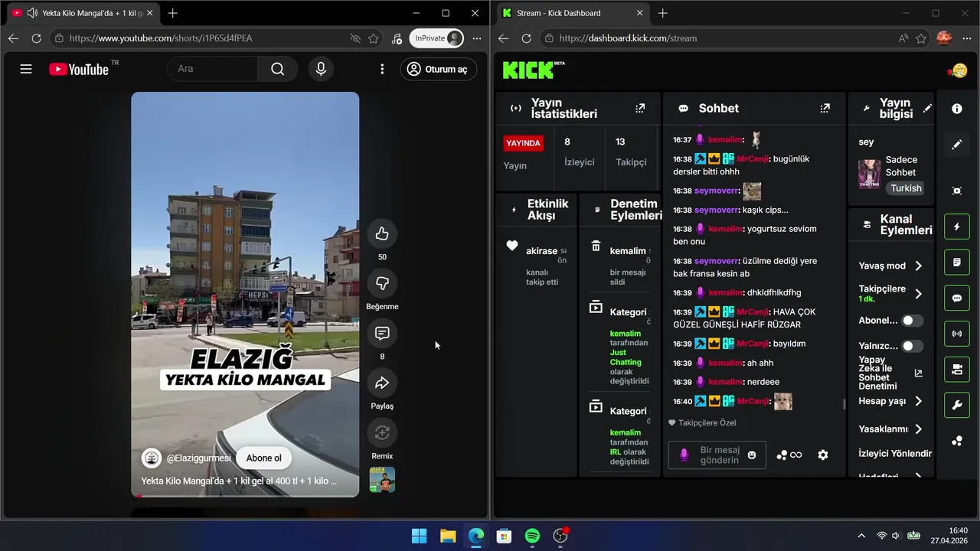Open Yapay Zeka ile Sohbet Denetimi link
The width and height of the screenshot is (980, 551).
919,373
